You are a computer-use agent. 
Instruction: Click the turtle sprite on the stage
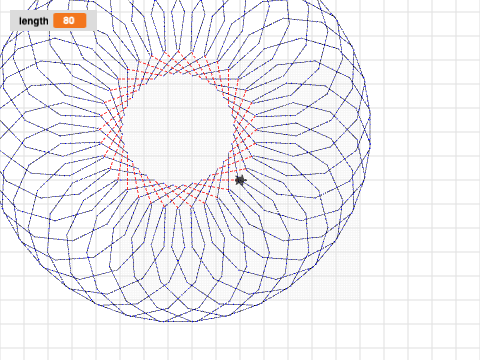pos(240,180)
